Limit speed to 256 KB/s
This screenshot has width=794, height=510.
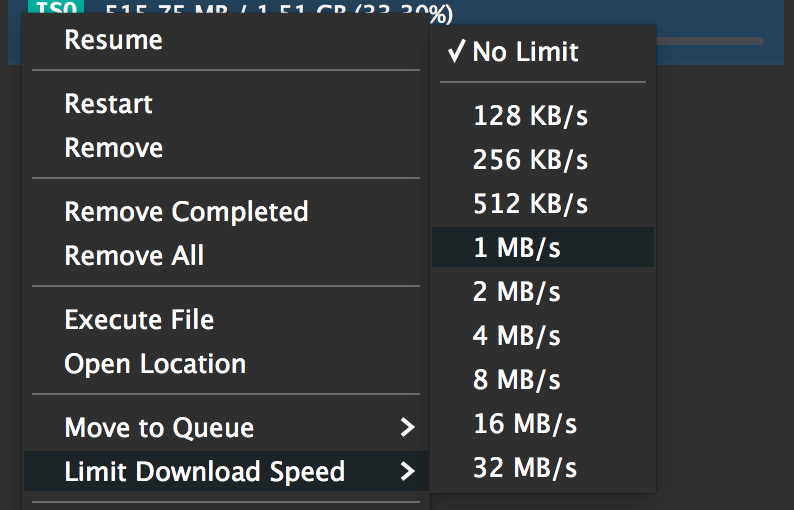(530, 160)
